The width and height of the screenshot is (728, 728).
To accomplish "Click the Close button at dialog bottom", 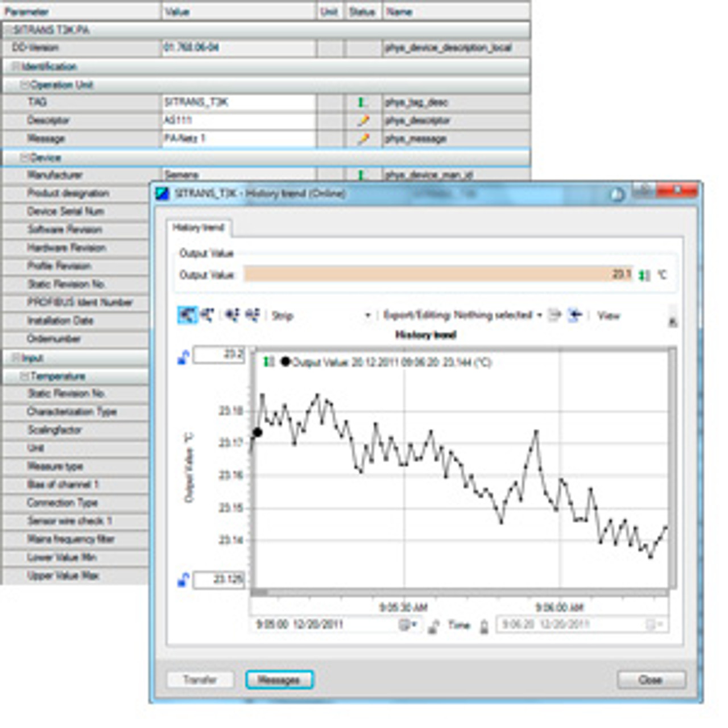I will click(651, 680).
